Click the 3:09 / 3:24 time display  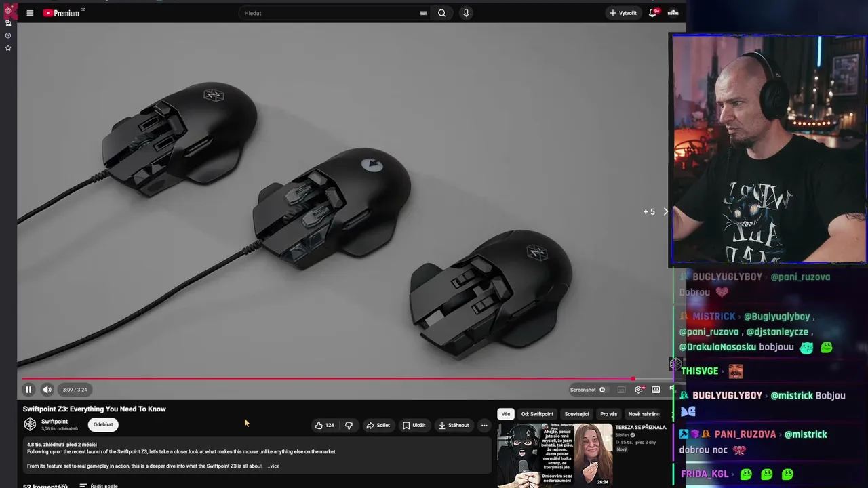click(75, 390)
